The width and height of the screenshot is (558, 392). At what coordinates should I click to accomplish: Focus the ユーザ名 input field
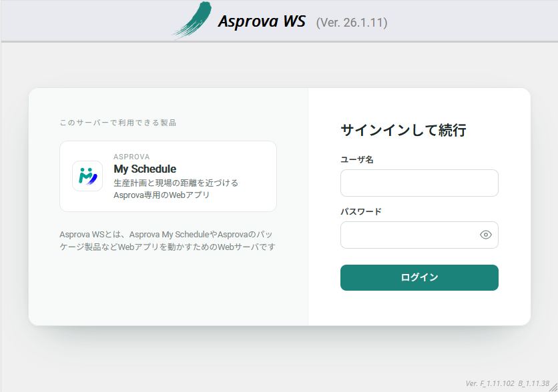pyautogui.click(x=419, y=183)
